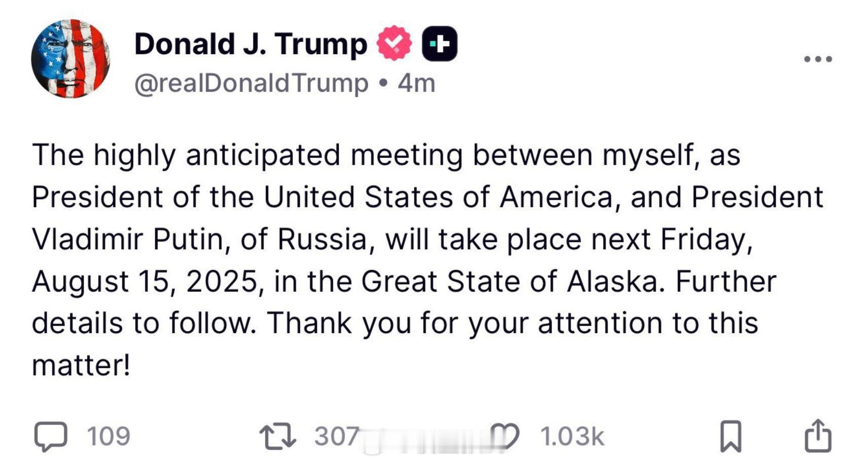
Task: Click the name 'Vladimir Putin' in the post
Action: [127, 239]
